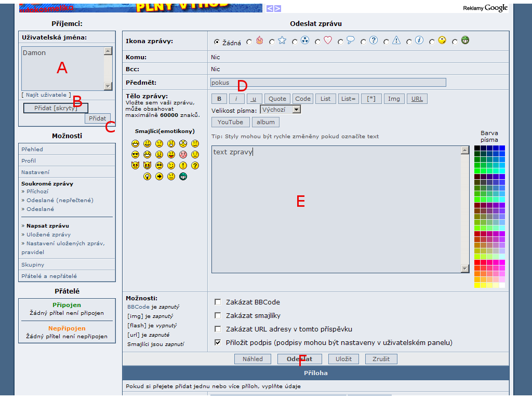Insert the green grinning emoticon in smiley panel
This screenshot has width=532, height=399.
pos(183,176)
